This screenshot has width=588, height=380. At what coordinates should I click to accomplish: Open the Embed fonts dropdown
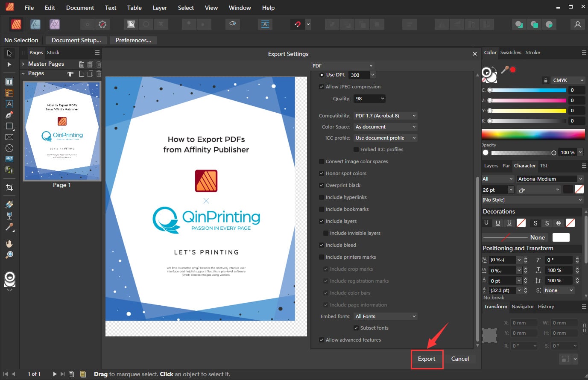pyautogui.click(x=385, y=316)
